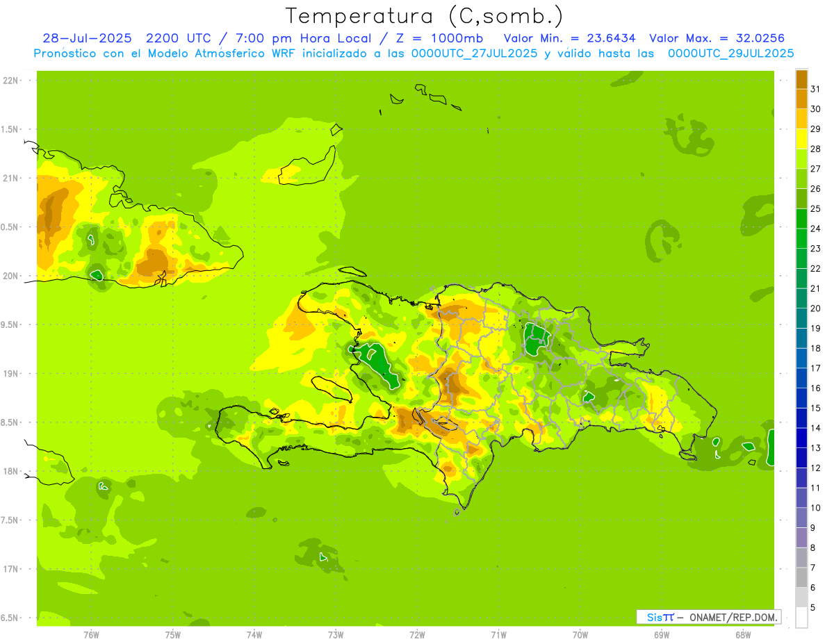The image size is (834, 644).
Task: Click the '19N' latitude label
Action: (10, 374)
